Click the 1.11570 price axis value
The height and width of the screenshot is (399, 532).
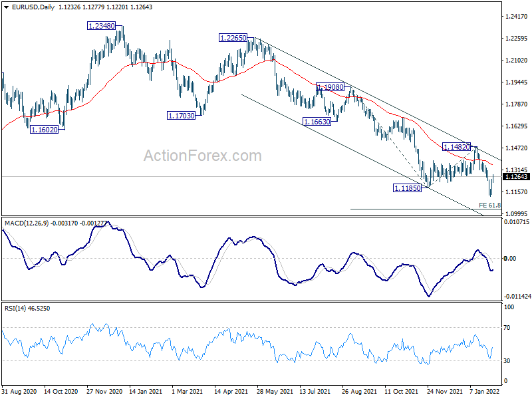tap(517, 192)
